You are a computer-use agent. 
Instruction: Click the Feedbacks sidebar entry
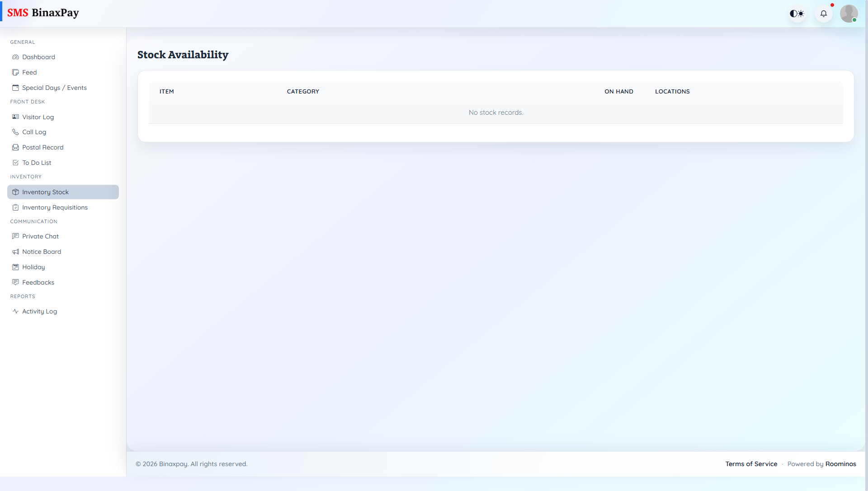38,282
